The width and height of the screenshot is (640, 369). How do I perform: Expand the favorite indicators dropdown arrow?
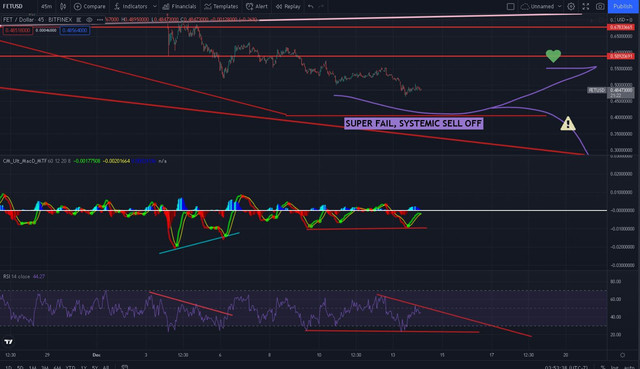[155, 6]
